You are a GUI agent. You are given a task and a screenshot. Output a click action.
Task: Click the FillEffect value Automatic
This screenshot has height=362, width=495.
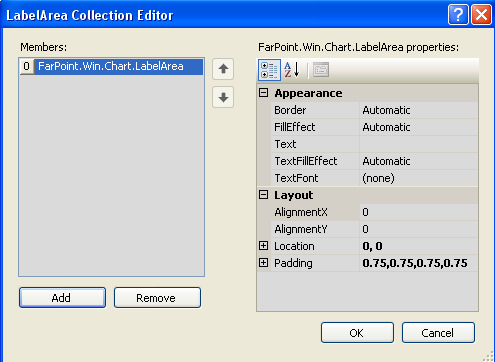coord(386,127)
